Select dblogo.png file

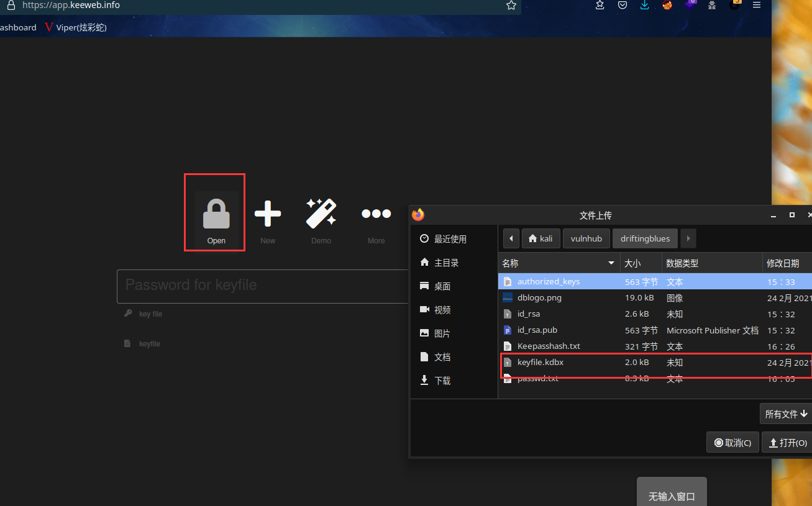(655, 297)
